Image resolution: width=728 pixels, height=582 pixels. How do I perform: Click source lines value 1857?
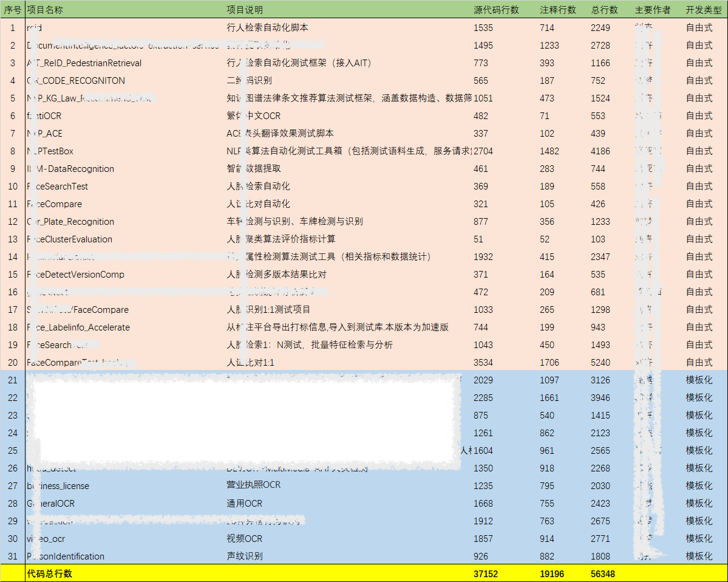pos(483,539)
